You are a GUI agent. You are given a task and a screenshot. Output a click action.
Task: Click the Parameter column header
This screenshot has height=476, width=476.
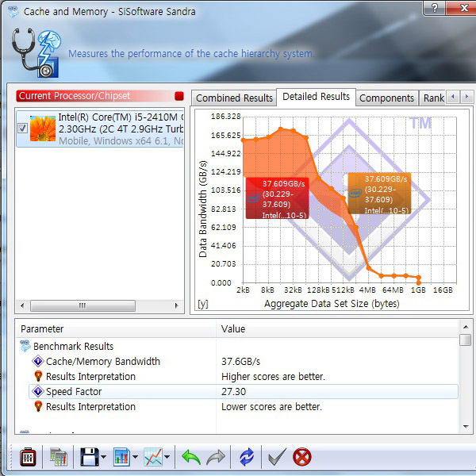point(116,329)
